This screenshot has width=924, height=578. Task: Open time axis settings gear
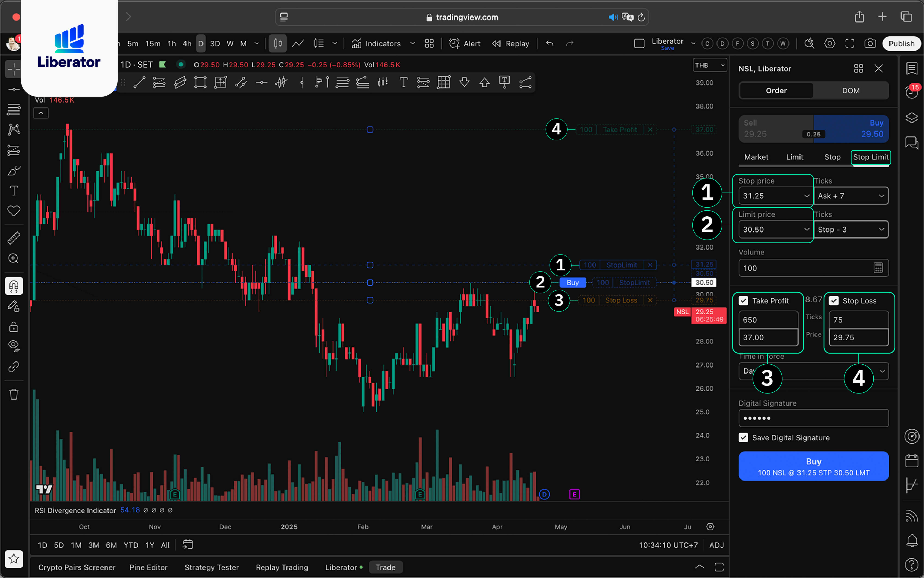tap(710, 527)
